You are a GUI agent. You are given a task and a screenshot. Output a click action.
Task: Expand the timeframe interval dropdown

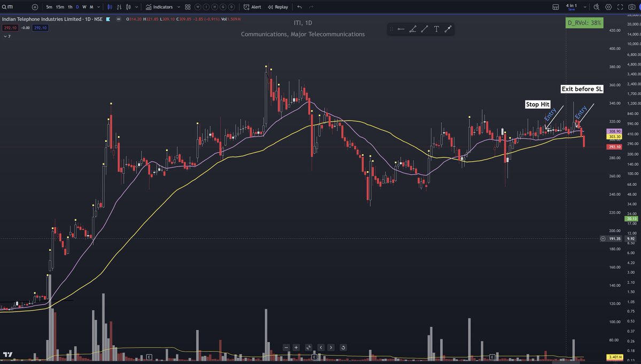pos(99,7)
